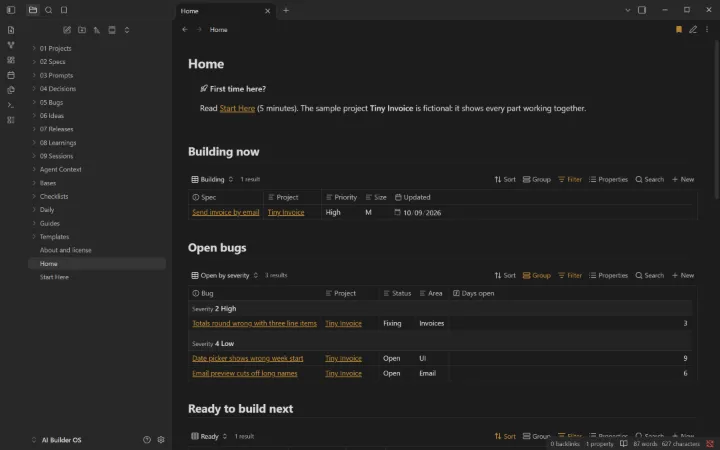Image resolution: width=720 pixels, height=450 pixels.
Task: Change file explorer sort order
Action: coord(97,30)
